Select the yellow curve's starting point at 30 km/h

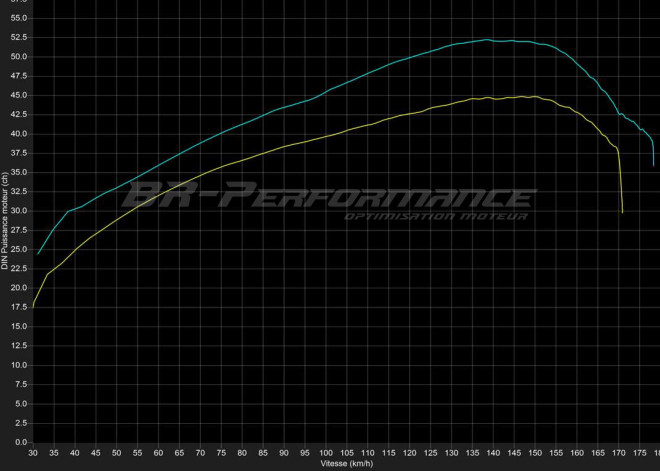pos(34,305)
